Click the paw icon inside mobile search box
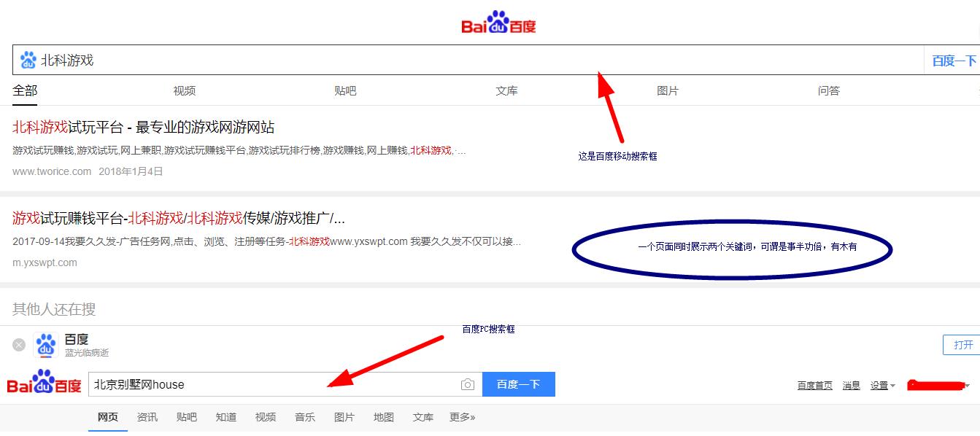 (x=28, y=60)
